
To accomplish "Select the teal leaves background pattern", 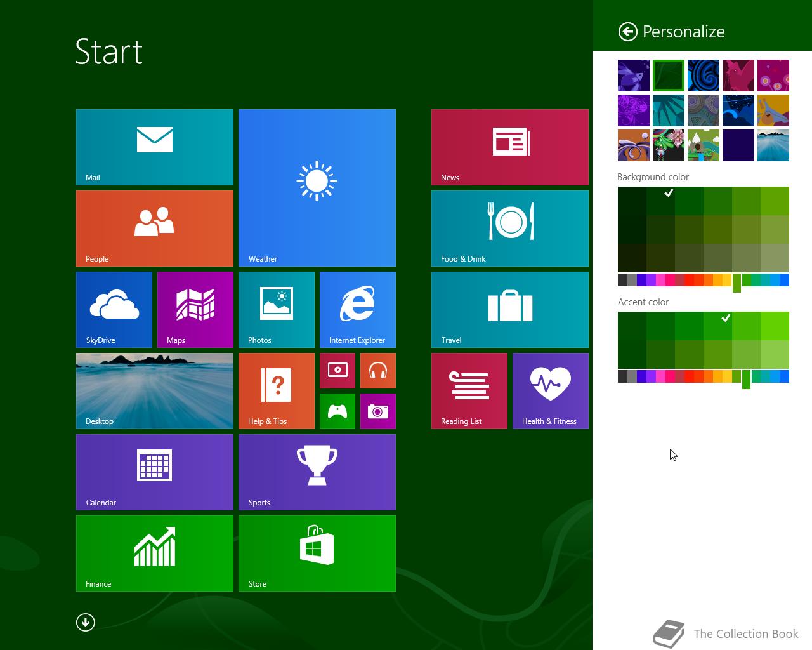I will pos(669,110).
